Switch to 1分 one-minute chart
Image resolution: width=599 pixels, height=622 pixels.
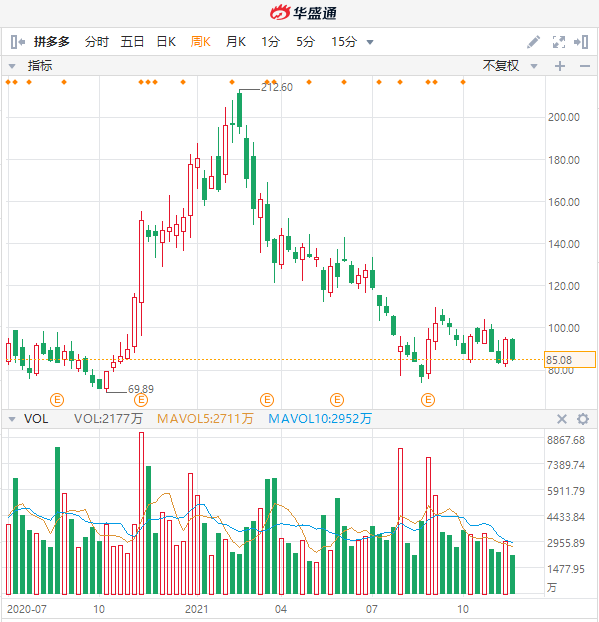click(x=271, y=42)
